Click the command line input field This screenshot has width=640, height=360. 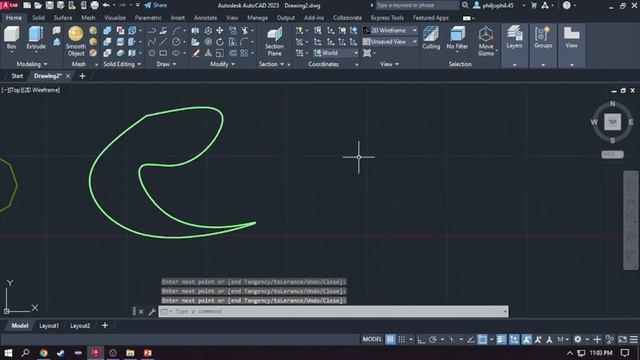(333, 311)
